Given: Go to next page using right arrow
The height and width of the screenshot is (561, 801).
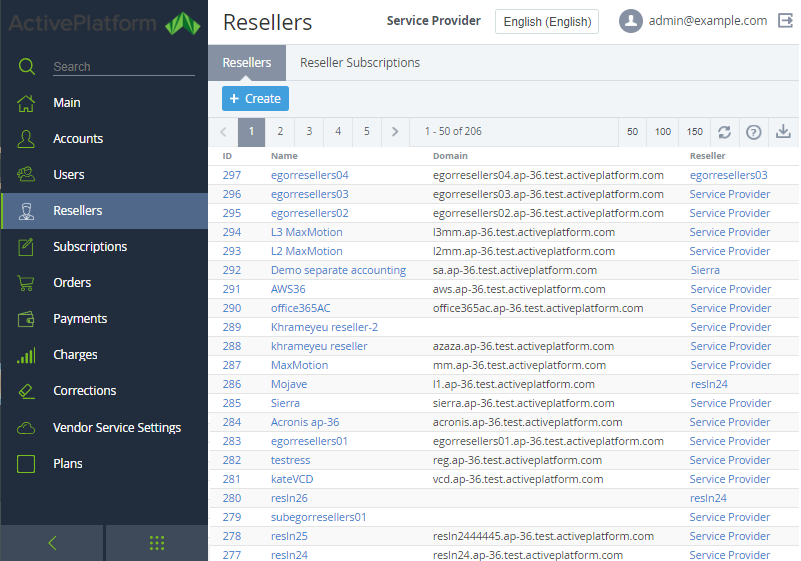Looking at the screenshot, I should click(396, 132).
